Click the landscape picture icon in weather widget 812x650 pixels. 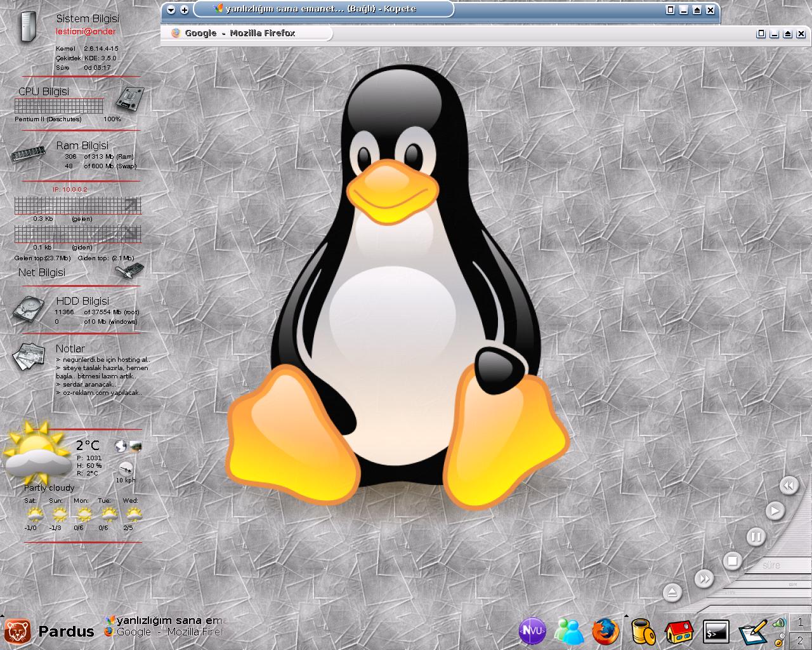point(135,446)
